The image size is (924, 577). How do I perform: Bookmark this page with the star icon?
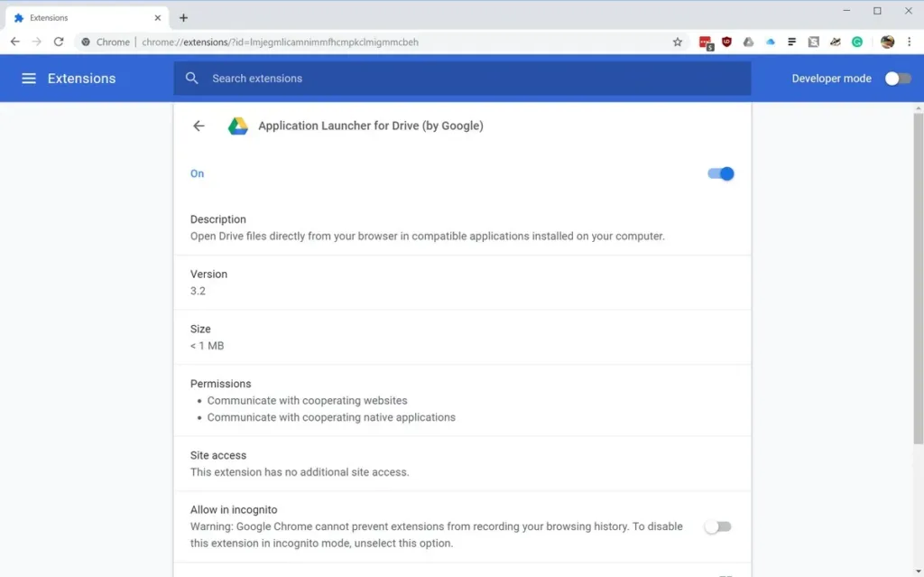(x=678, y=42)
